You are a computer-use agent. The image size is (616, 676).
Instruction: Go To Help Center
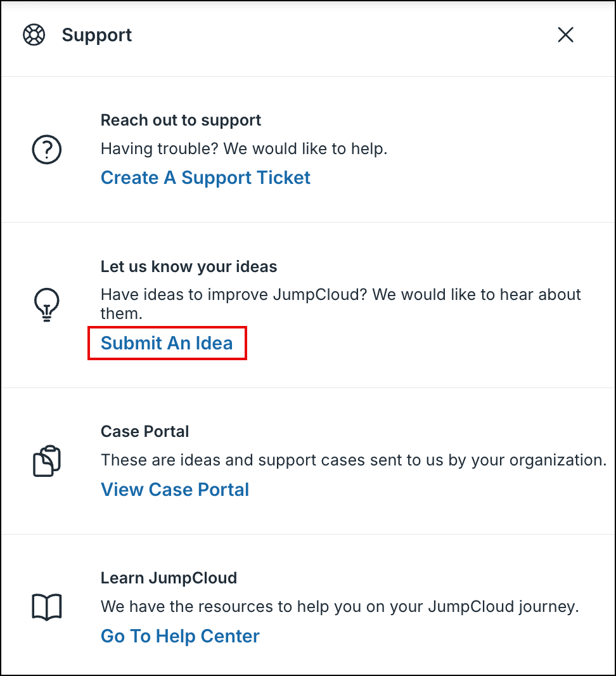point(179,636)
